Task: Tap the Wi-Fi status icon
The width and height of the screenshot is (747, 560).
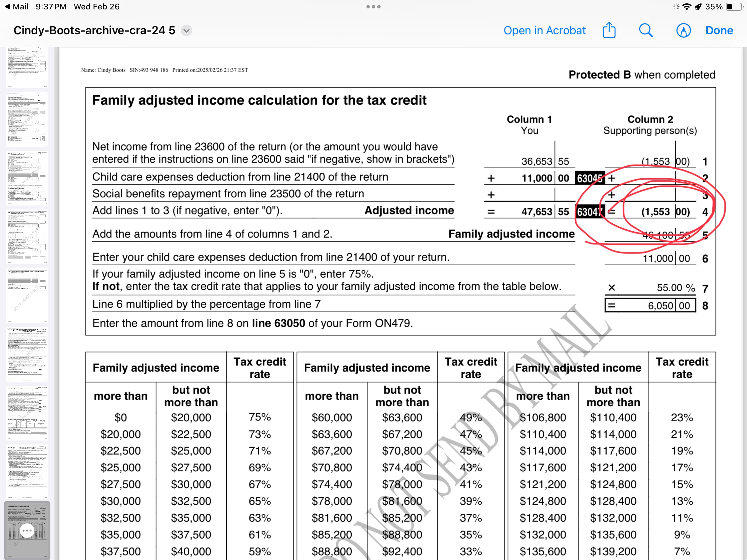Action: tap(687, 7)
